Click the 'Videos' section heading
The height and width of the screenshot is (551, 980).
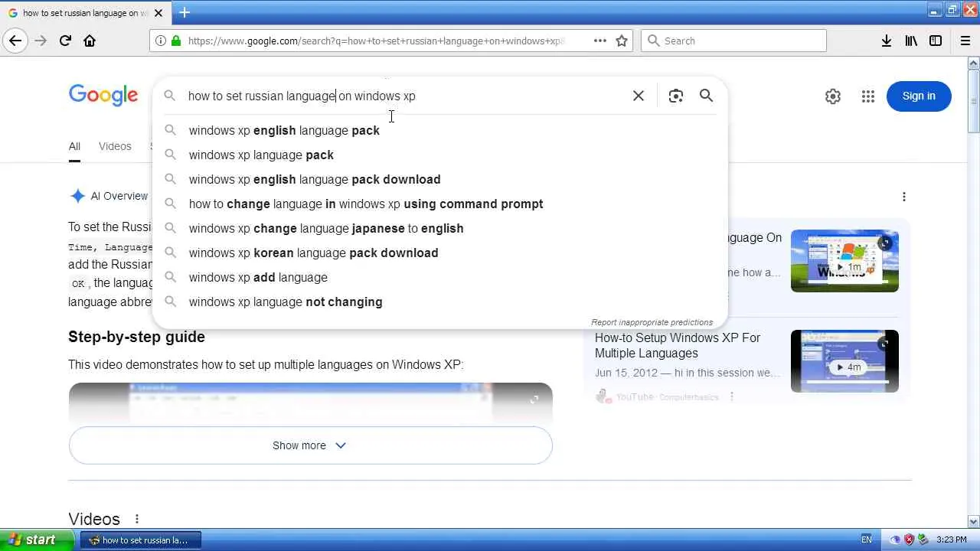[94, 519]
